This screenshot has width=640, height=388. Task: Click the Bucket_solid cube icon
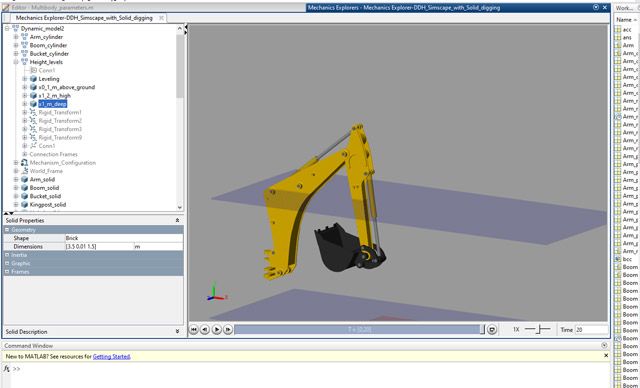coord(24,196)
